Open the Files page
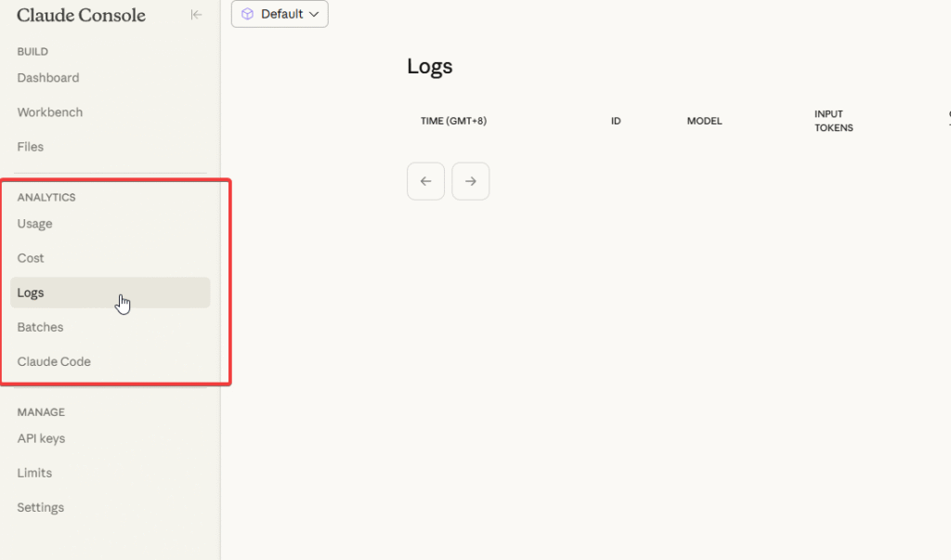This screenshot has height=560, width=951. pos(31,147)
